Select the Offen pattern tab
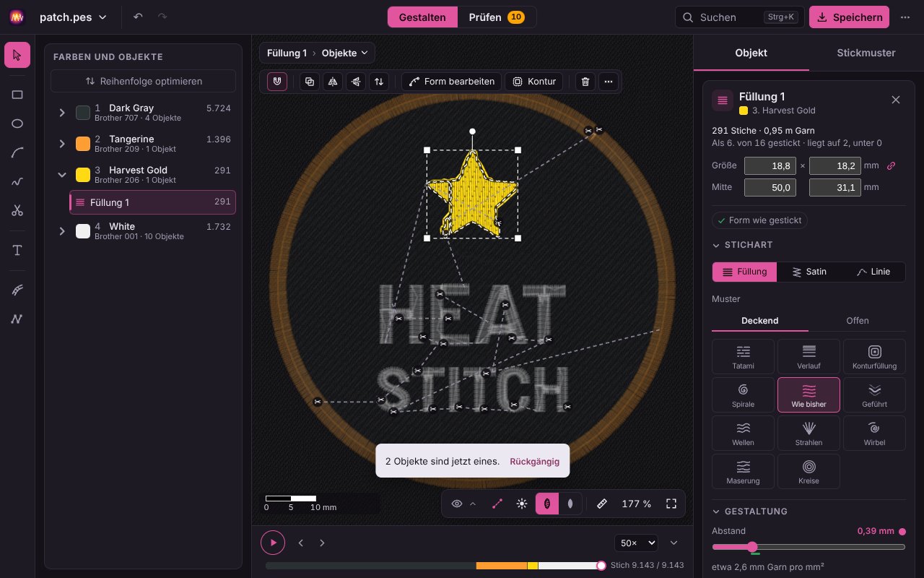 pyautogui.click(x=858, y=320)
